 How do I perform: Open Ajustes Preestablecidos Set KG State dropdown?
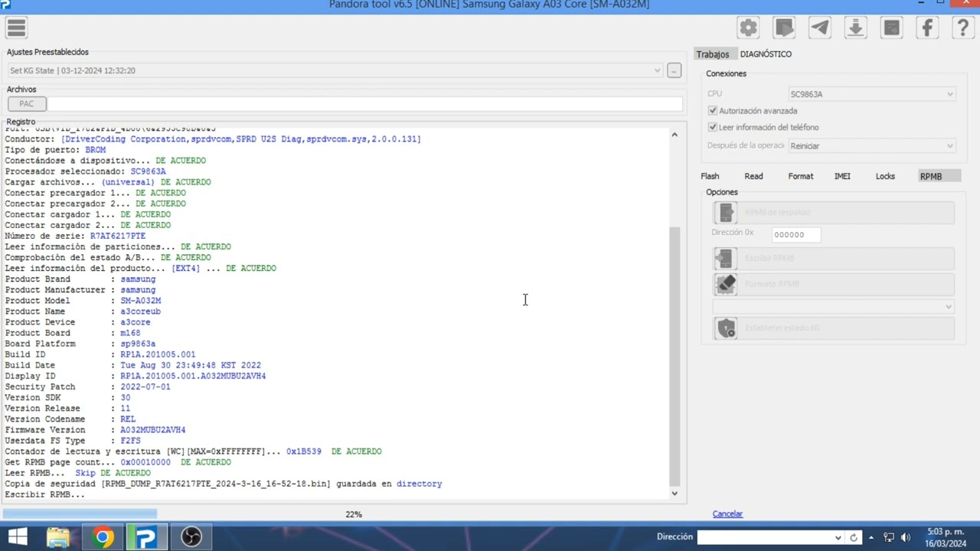coord(335,70)
